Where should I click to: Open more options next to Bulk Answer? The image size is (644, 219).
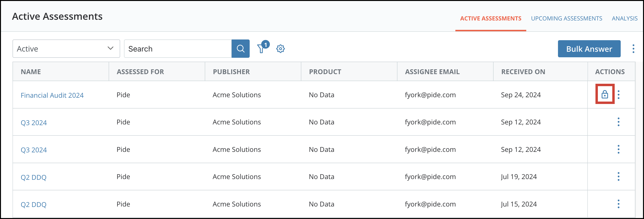tap(633, 49)
